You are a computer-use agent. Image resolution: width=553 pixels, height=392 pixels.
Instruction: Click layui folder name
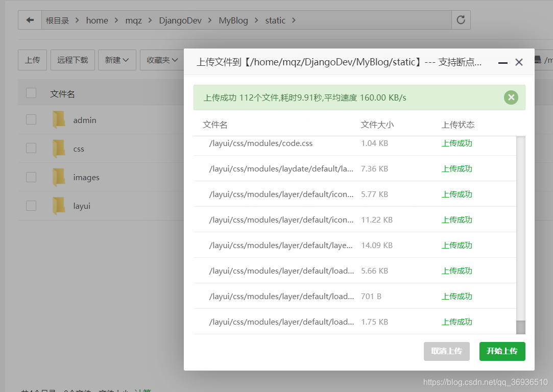click(x=82, y=206)
